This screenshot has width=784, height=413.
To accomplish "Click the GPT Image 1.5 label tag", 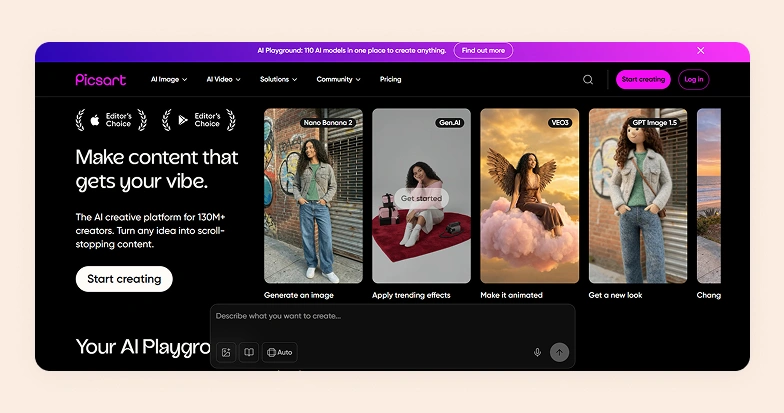I will [x=654, y=122].
